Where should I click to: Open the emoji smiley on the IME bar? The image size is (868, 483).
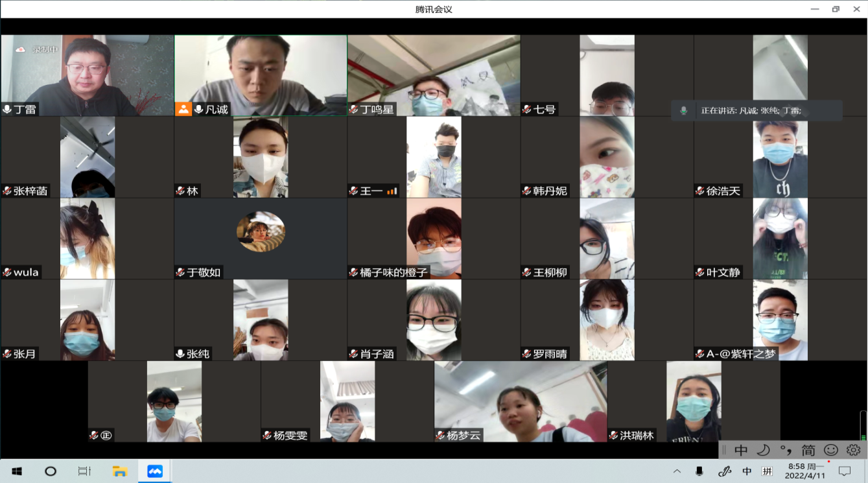(x=830, y=450)
